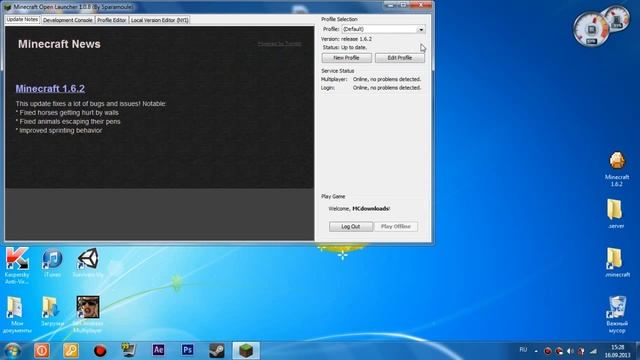Click the Powered by Tumblr link
Screen dimensions: 640x360
(x=280, y=44)
